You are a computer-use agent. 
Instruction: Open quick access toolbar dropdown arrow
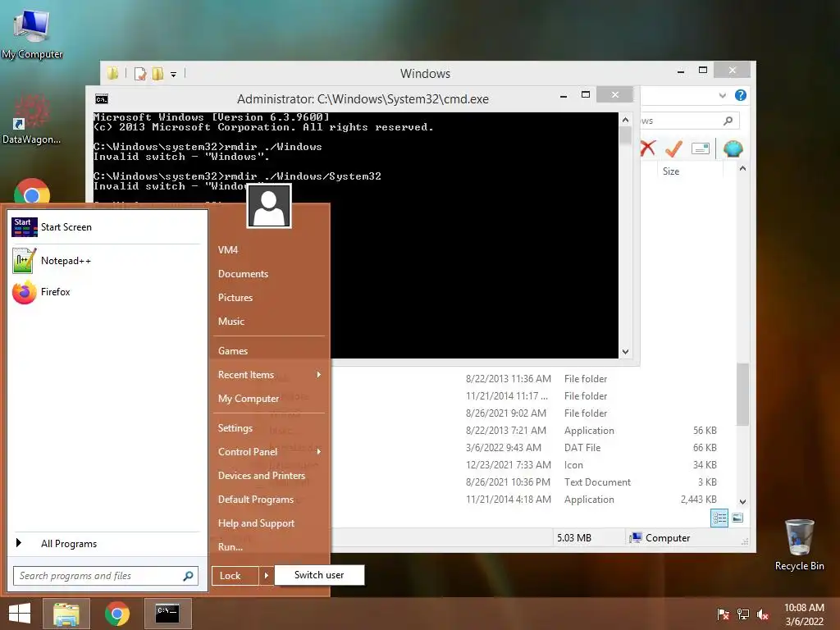174,75
